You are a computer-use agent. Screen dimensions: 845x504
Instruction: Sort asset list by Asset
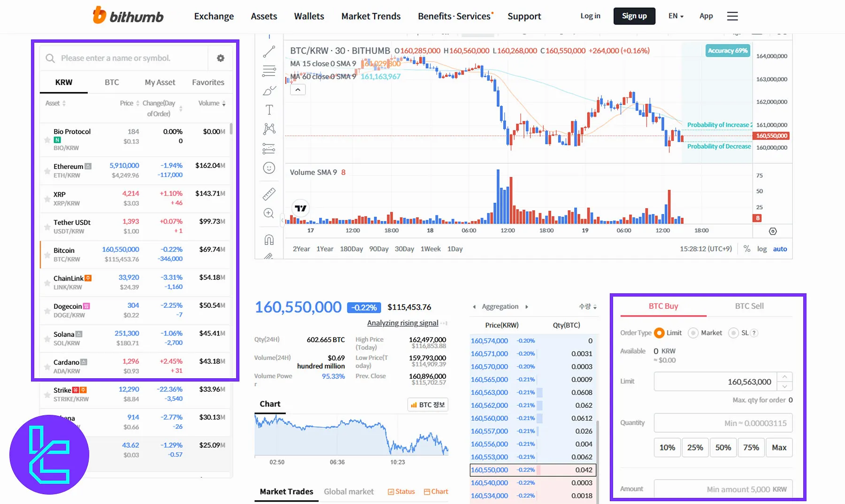(x=55, y=103)
